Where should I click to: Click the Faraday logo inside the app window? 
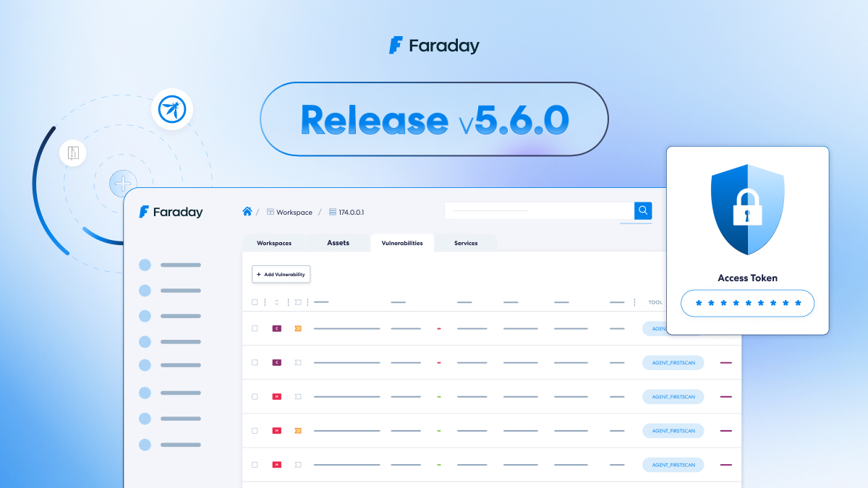(171, 212)
